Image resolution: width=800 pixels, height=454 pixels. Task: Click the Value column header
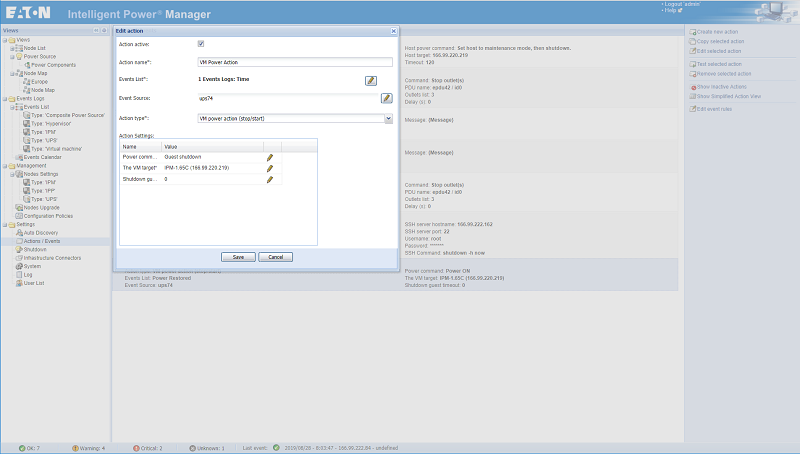[212, 147]
